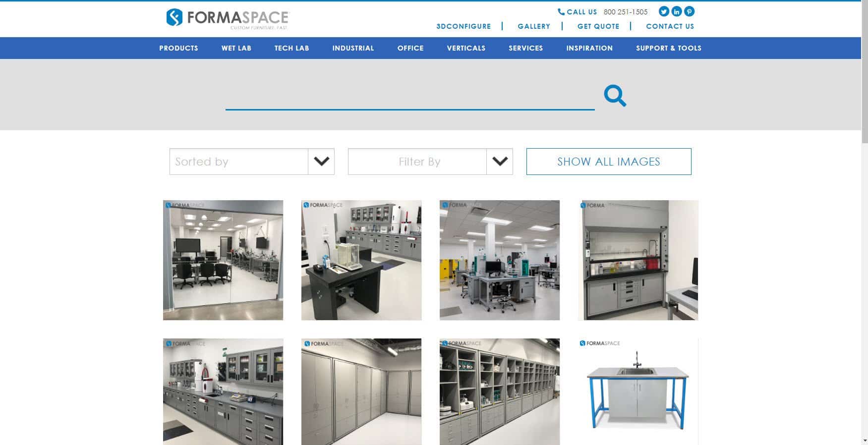Click the Filter By field text
Image resolution: width=868 pixels, height=445 pixels.
coord(419,162)
